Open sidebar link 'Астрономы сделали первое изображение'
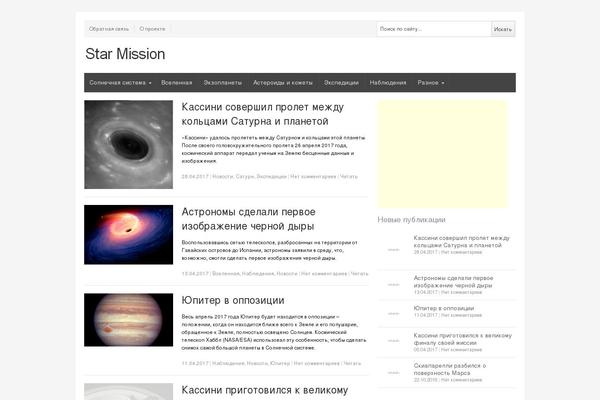This screenshot has width=600, height=400. (453, 282)
